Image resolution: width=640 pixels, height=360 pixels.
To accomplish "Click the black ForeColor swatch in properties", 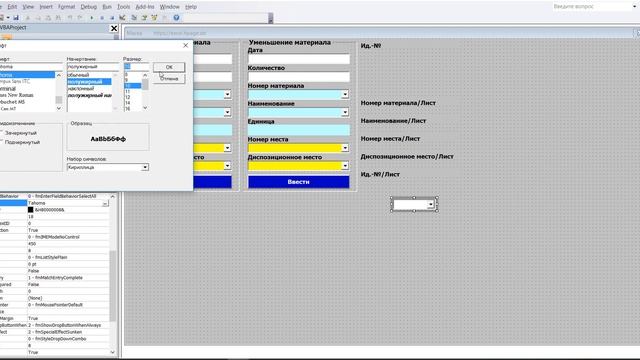I will tap(31, 210).
